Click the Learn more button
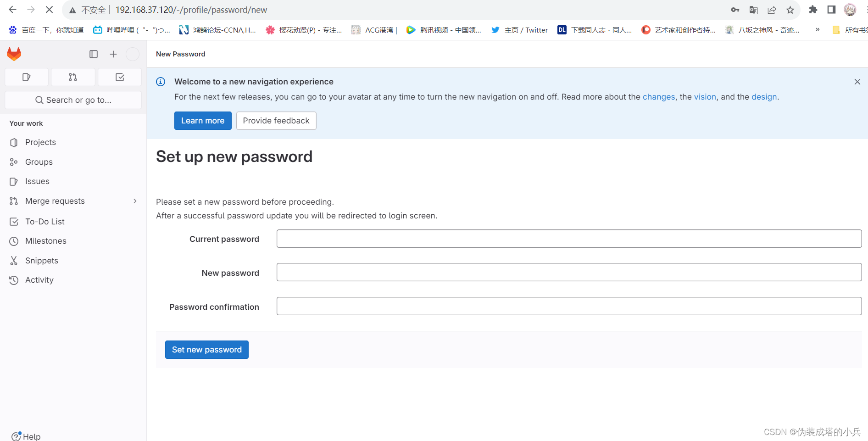Image resolution: width=868 pixels, height=441 pixels. coord(203,121)
